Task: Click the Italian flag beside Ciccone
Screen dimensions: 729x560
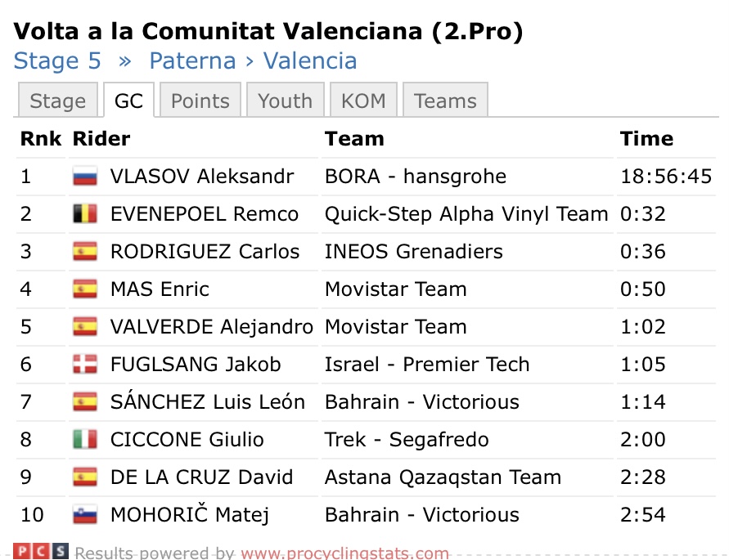Action: click(85, 440)
